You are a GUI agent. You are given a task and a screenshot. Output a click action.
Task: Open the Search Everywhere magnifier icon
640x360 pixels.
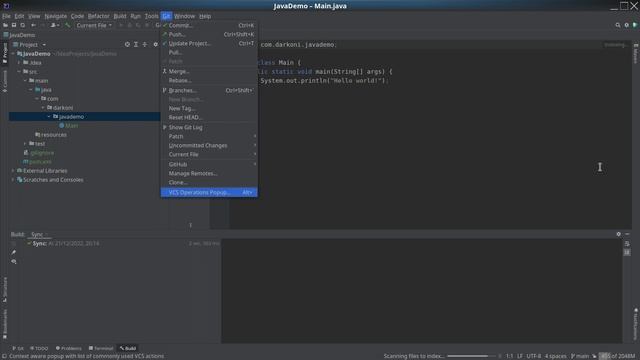(618, 25)
